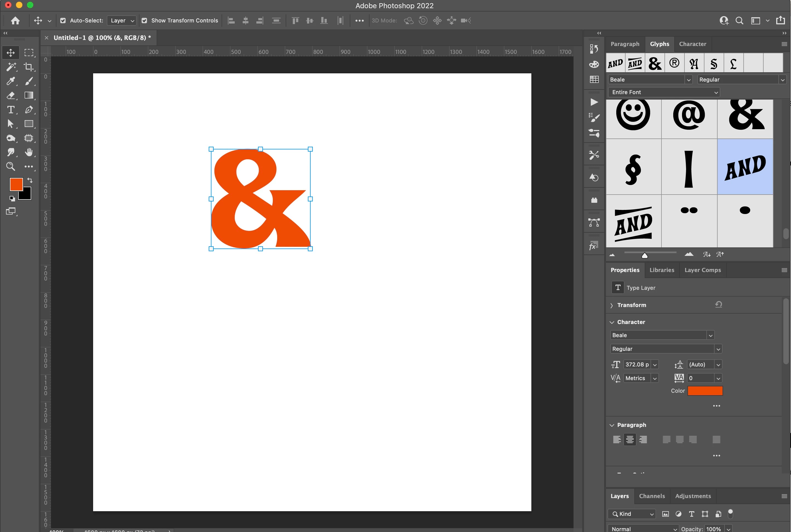Select the Eyedropper tool
Viewport: 791px width, 532px height.
tap(11, 81)
